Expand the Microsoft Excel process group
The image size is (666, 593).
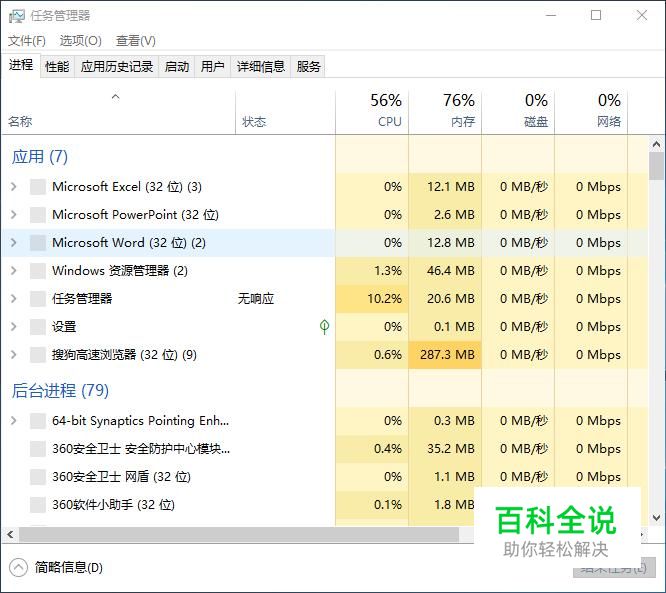14,186
